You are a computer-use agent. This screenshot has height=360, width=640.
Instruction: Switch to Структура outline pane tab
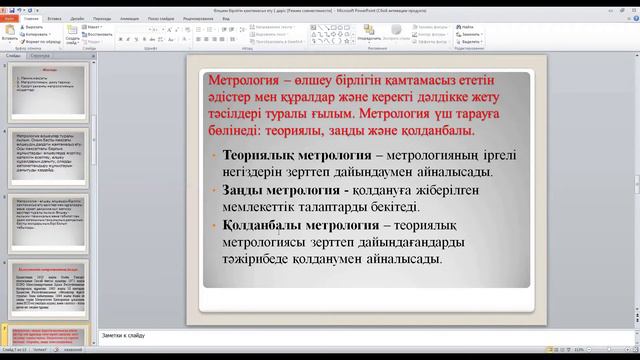click(x=40, y=56)
